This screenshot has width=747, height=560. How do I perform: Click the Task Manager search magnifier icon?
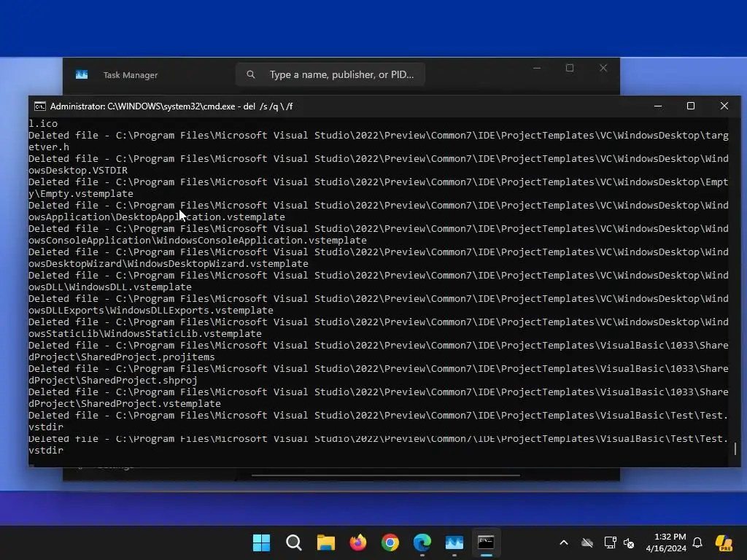tap(251, 74)
